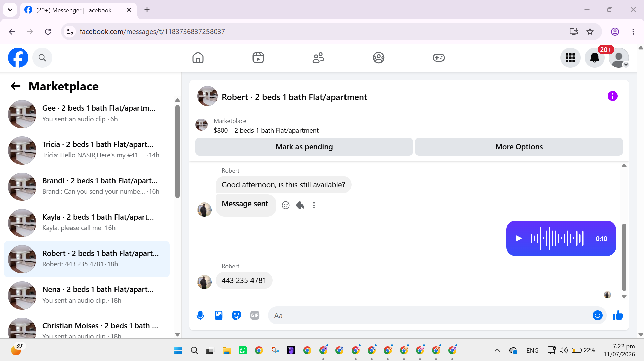This screenshot has width=644, height=361.
Task: React to 'Message sent' with emoji
Action: click(285, 205)
